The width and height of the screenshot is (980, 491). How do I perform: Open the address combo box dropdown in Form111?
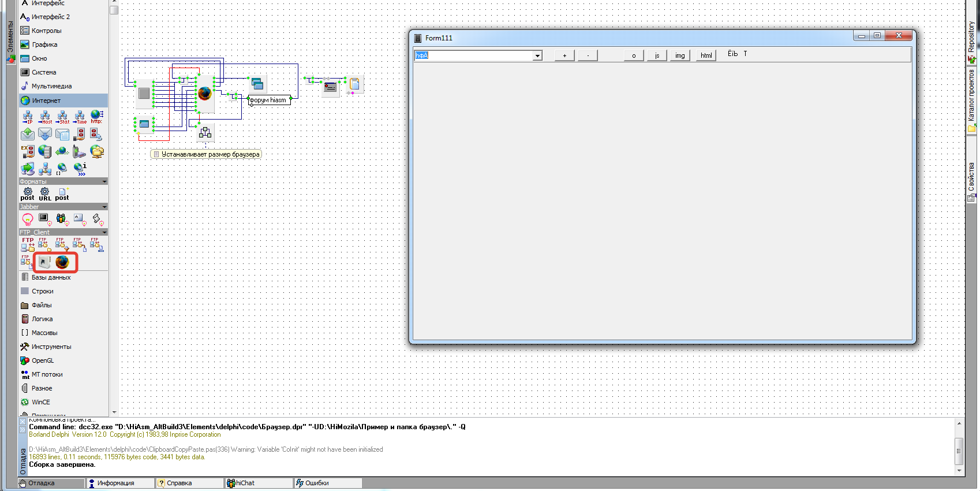tap(537, 55)
